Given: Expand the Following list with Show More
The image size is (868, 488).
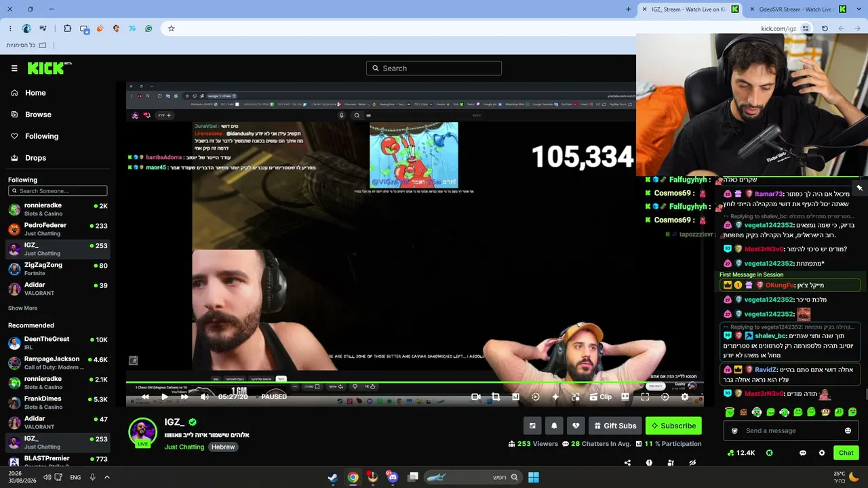Looking at the screenshot, I should tap(22, 308).
